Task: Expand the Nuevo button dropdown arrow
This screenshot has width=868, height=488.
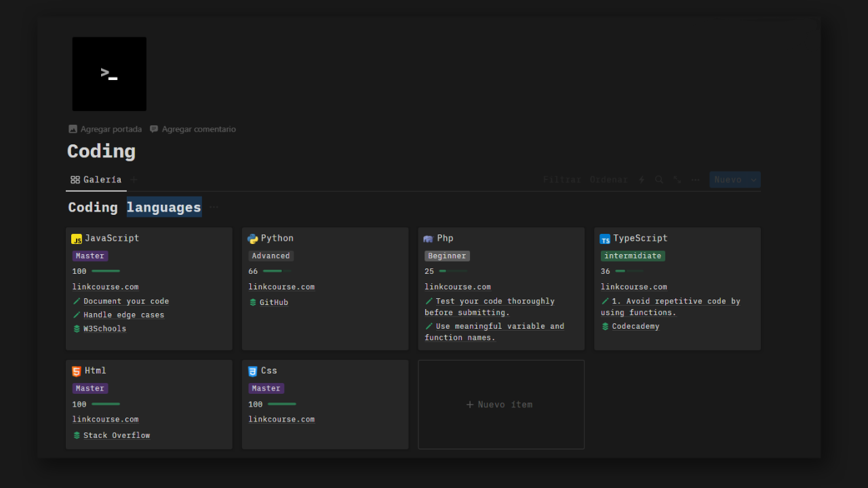Action: tap(754, 180)
